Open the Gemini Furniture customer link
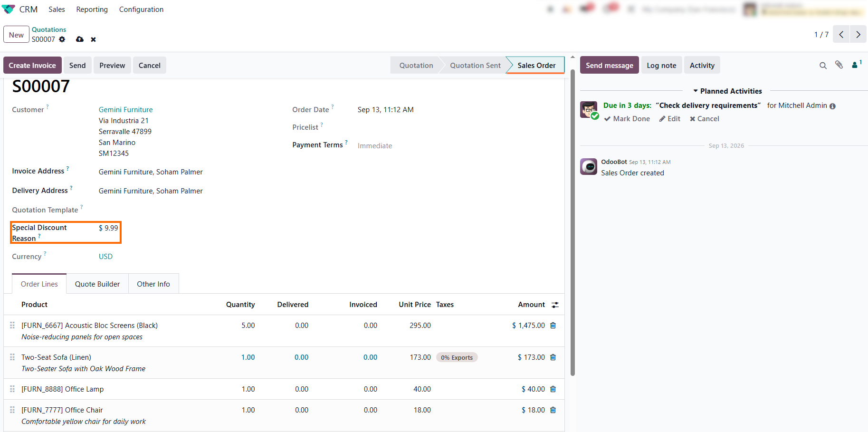The height and width of the screenshot is (432, 868). [x=126, y=110]
